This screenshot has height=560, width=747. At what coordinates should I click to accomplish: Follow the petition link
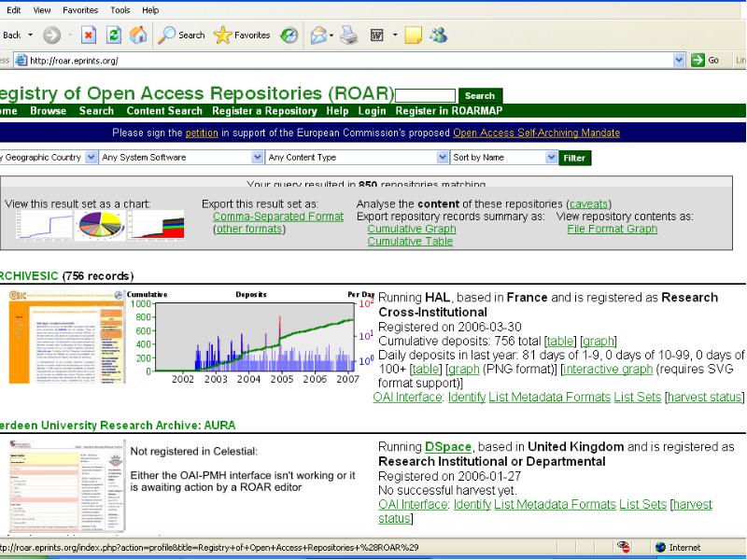(202, 133)
